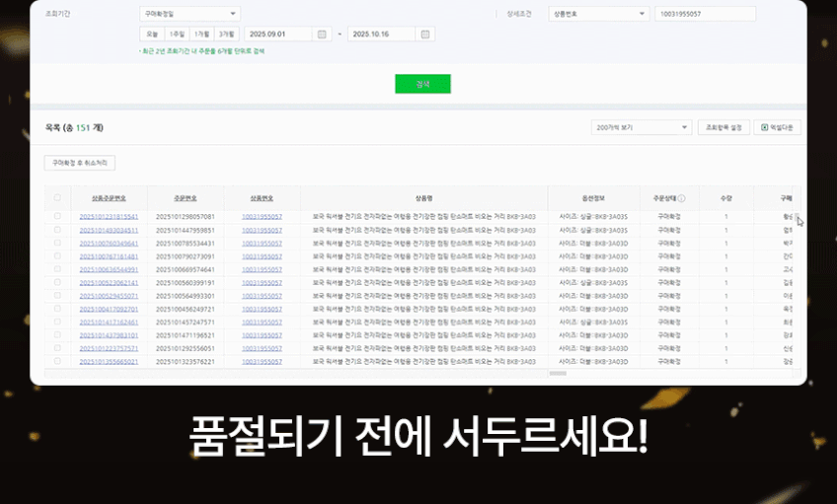Focus the search field containing 10031955057

(705, 14)
